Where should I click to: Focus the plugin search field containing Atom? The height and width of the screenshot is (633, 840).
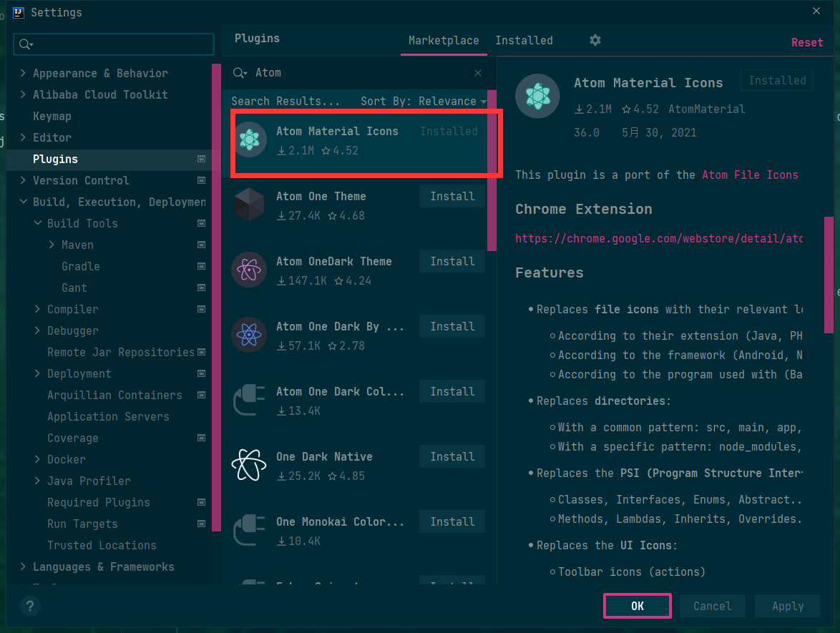coord(359,73)
